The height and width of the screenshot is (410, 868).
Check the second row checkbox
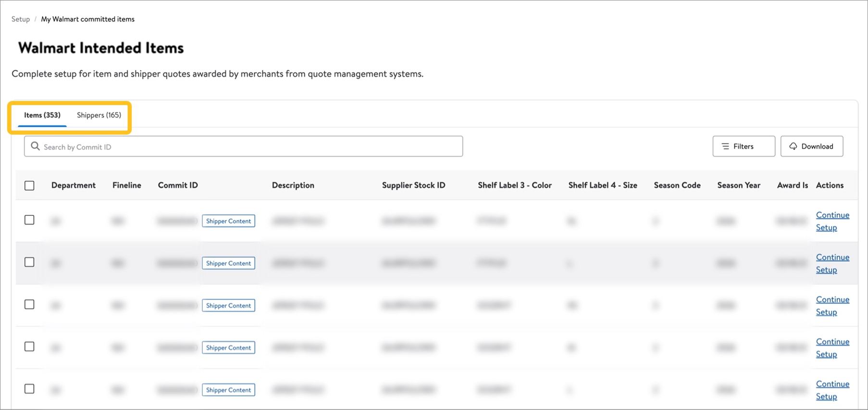pyautogui.click(x=29, y=262)
